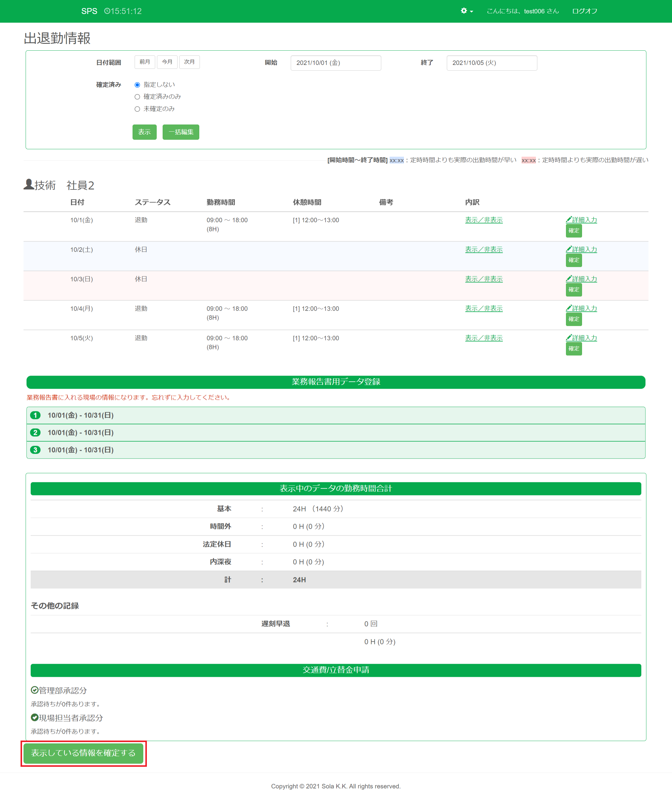The width and height of the screenshot is (672, 804).
Task: Click the user icon beside 技術 社員2
Action: (x=29, y=184)
